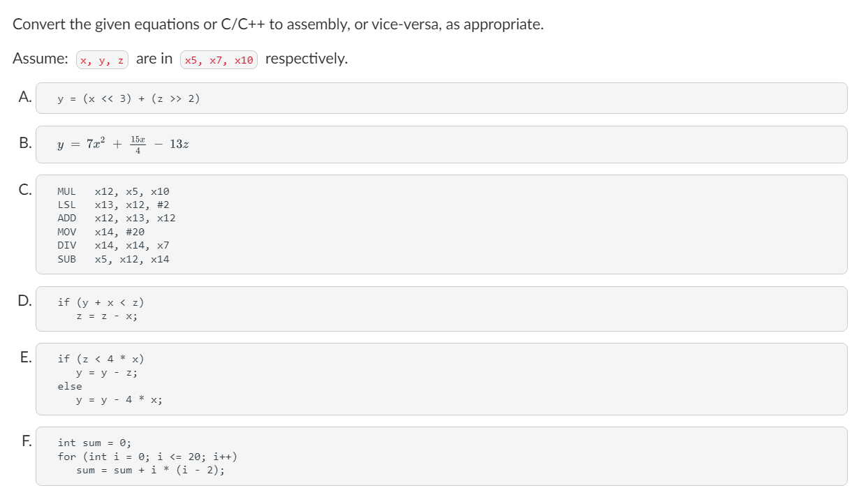
Task: Click the if-statement box for problem D
Action: tap(441, 309)
